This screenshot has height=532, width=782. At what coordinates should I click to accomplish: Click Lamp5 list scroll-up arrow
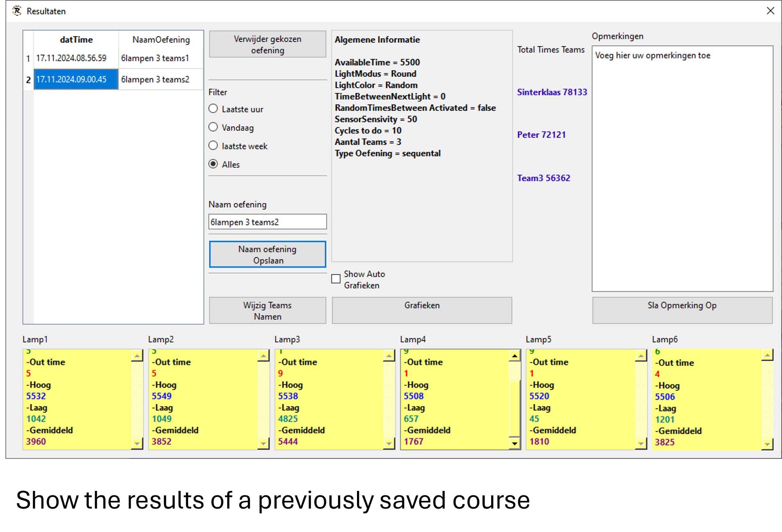pyautogui.click(x=641, y=356)
